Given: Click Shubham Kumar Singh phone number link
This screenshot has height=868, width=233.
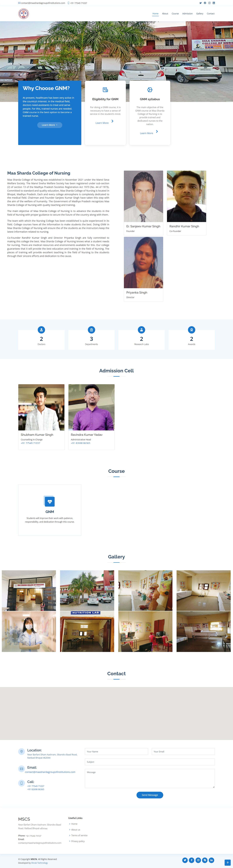Looking at the screenshot, I should [x=30, y=443].
